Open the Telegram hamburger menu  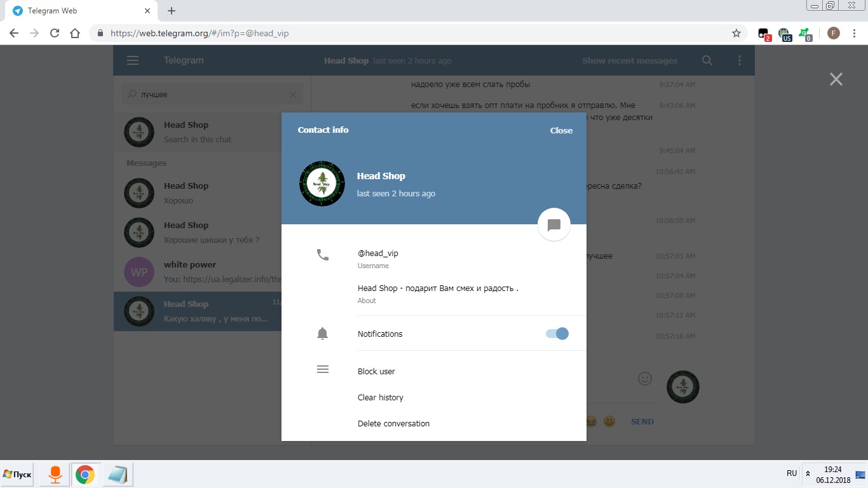pyautogui.click(x=132, y=60)
